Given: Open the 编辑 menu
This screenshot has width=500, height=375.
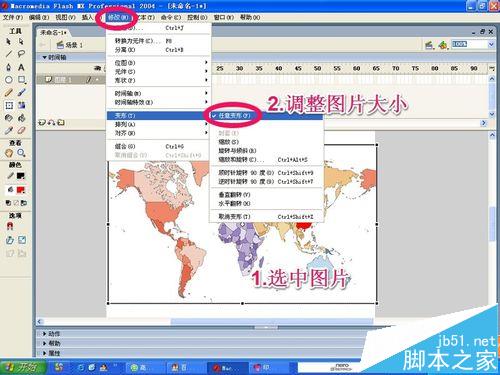Looking at the screenshot, I should pos(39,17).
